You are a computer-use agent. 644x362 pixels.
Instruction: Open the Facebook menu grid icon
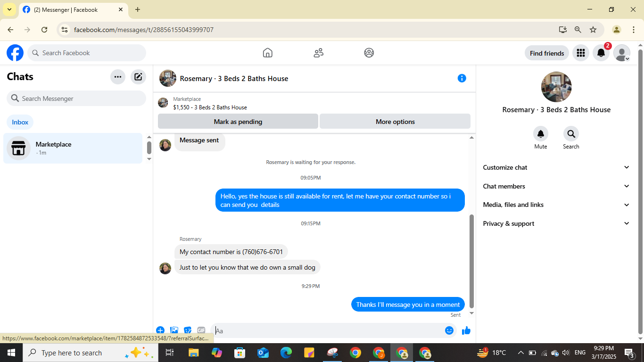(x=581, y=53)
